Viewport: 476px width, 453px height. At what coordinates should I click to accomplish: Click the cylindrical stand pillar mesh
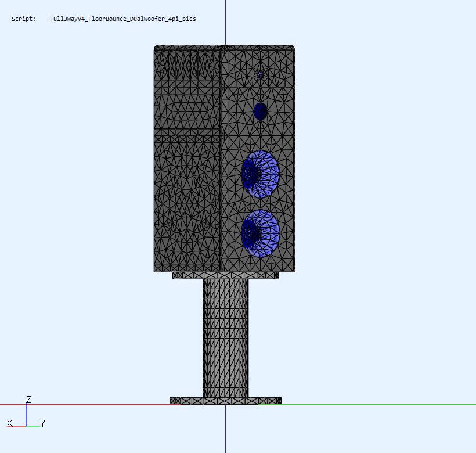coord(226,338)
